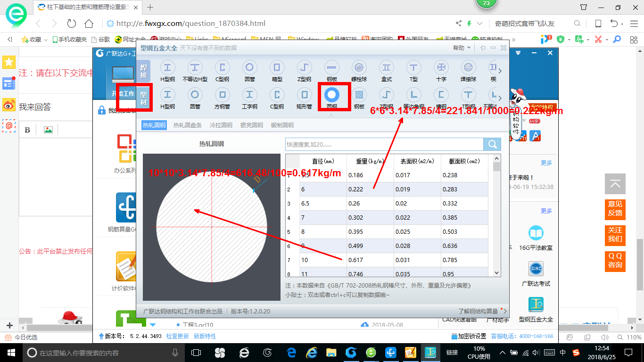The width and height of the screenshot is (644, 362).
Task: Click 重量(kg/m) column header
Action: pos(370,161)
